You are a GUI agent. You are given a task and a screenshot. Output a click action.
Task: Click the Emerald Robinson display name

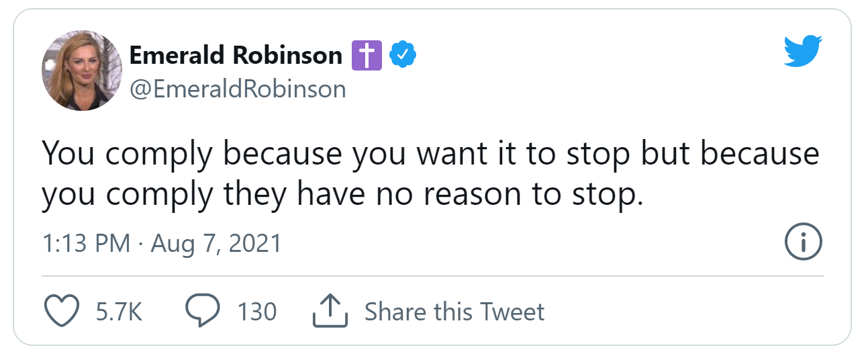pyautogui.click(x=236, y=56)
